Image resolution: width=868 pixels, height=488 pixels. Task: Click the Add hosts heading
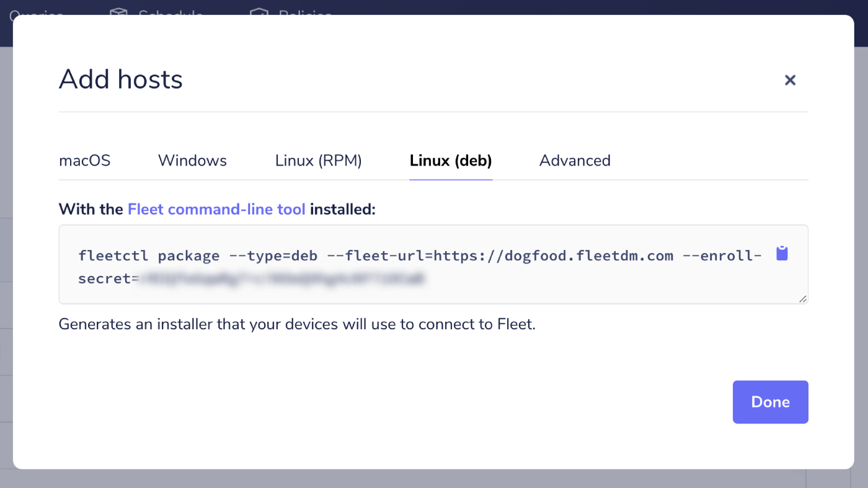pyautogui.click(x=121, y=79)
